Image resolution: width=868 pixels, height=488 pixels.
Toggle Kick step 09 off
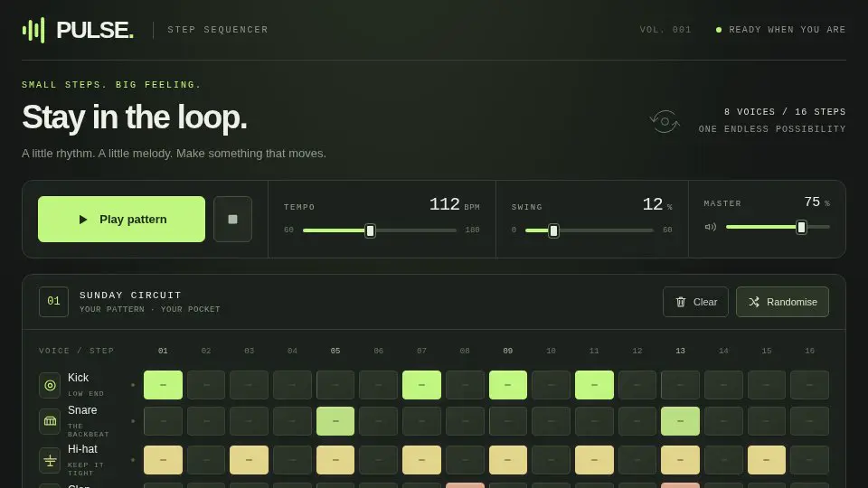(x=507, y=385)
